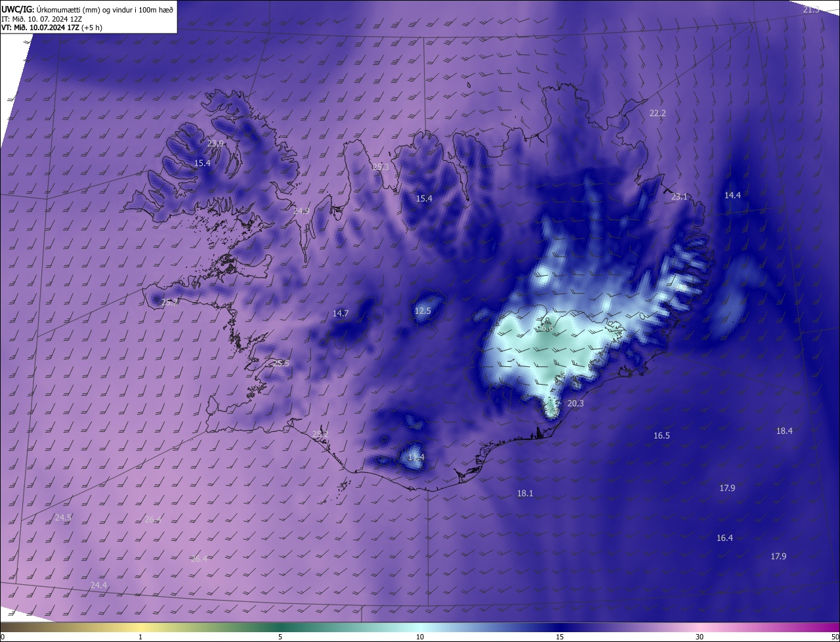The width and height of the screenshot is (840, 642).
Task: Click the legend scale label 10
Action: click(x=420, y=637)
